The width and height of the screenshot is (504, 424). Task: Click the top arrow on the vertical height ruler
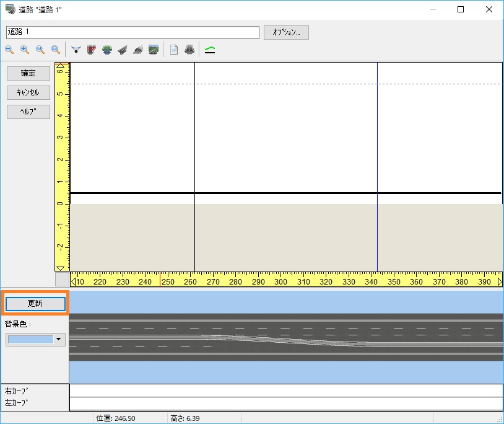[61, 66]
